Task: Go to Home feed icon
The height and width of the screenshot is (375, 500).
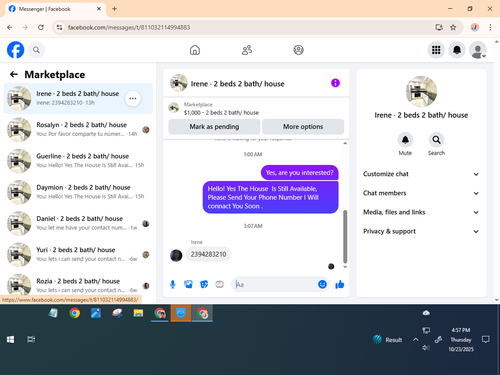Action: (195, 50)
